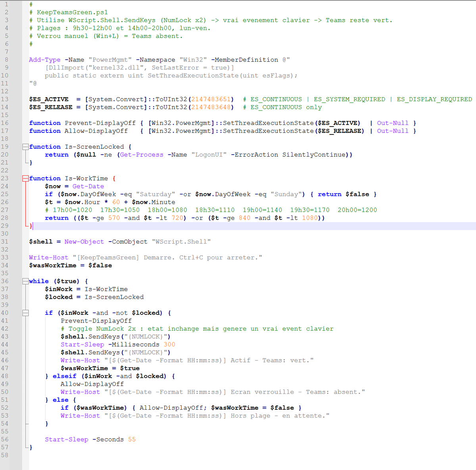Viewport: 476px width, 470px height.
Task: Collapse the red Is-WorkTime function fold marker
Action: click(x=25, y=178)
